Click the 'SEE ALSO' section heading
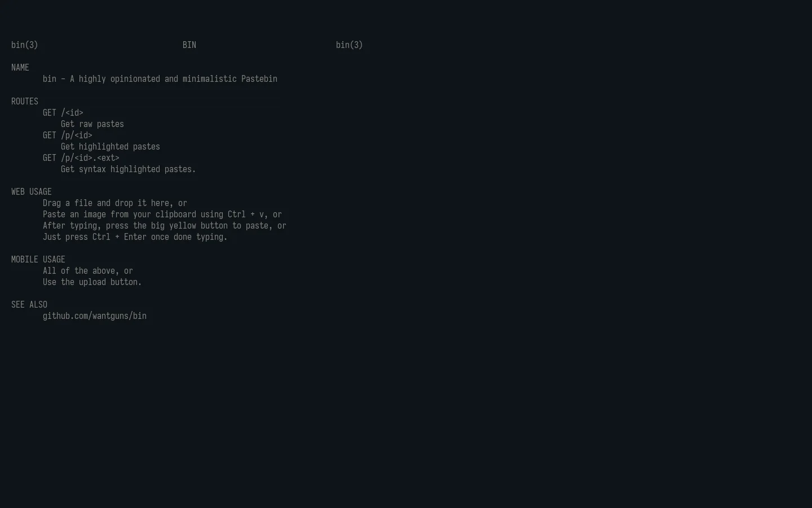 click(x=29, y=305)
